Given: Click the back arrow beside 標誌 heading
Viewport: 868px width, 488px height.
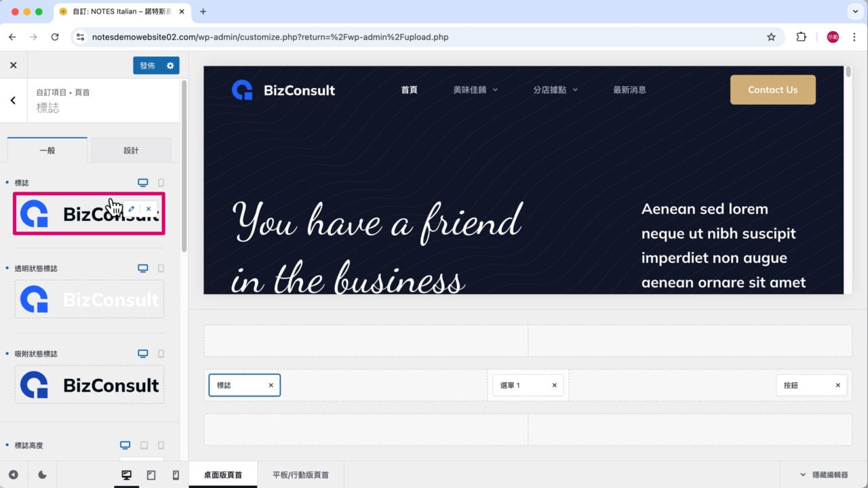Looking at the screenshot, I should pos(13,100).
